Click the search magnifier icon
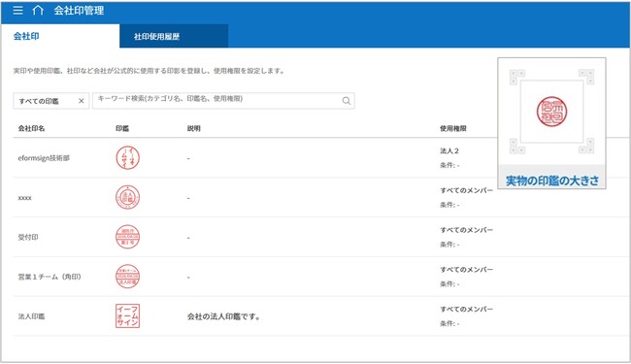This screenshot has height=364, width=631. pyautogui.click(x=347, y=101)
